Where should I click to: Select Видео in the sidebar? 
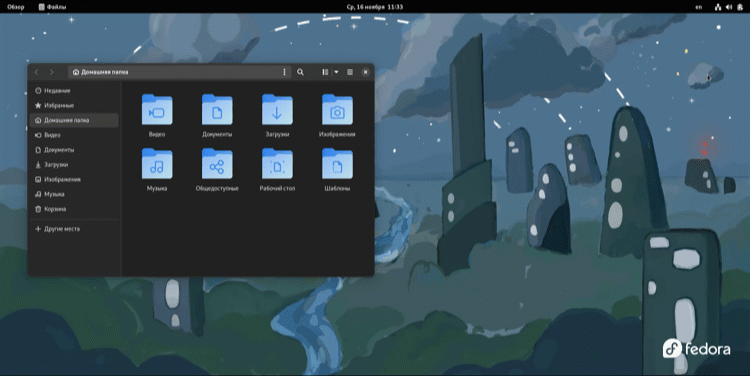coord(74,135)
